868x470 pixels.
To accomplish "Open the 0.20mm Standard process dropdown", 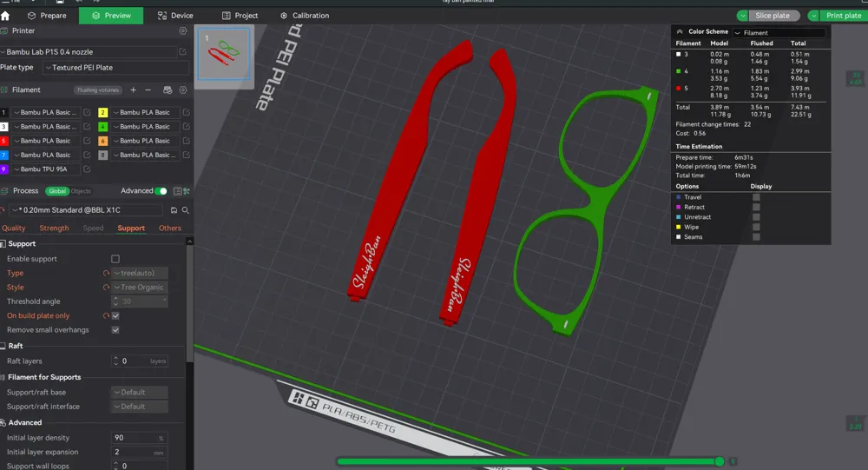I will 86,210.
